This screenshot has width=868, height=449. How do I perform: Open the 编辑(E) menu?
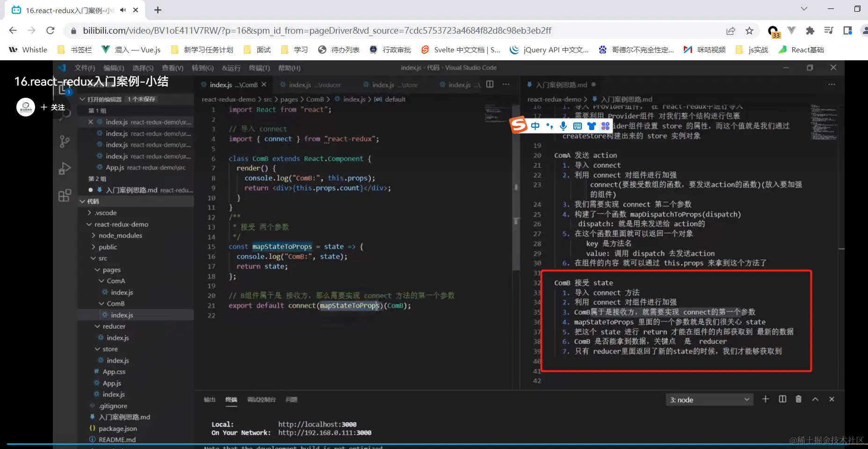click(114, 68)
